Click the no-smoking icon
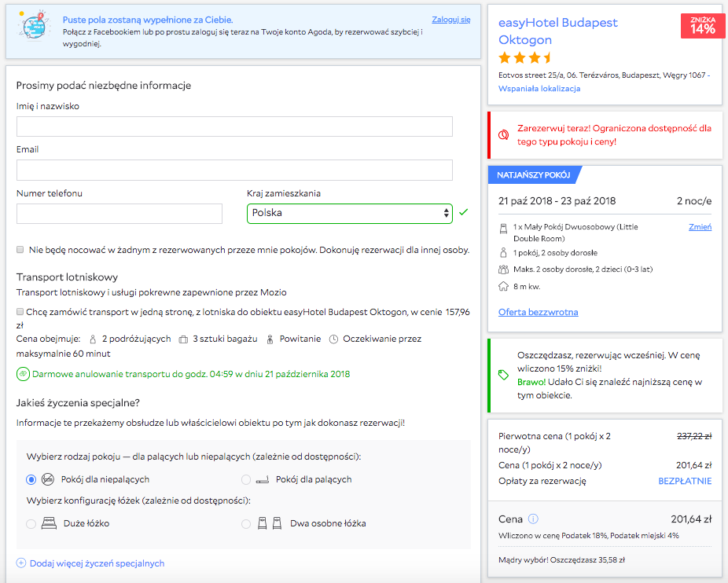This screenshot has height=583, width=728. pos(48,479)
